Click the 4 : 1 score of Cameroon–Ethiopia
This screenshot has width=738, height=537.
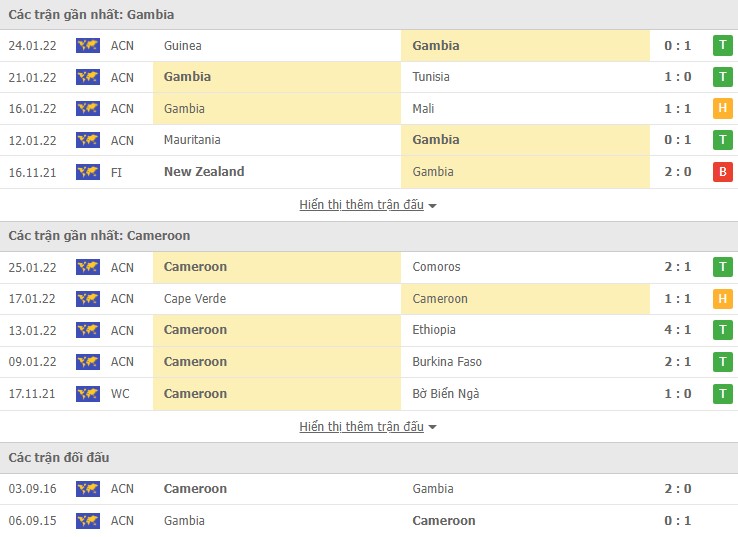tap(677, 330)
